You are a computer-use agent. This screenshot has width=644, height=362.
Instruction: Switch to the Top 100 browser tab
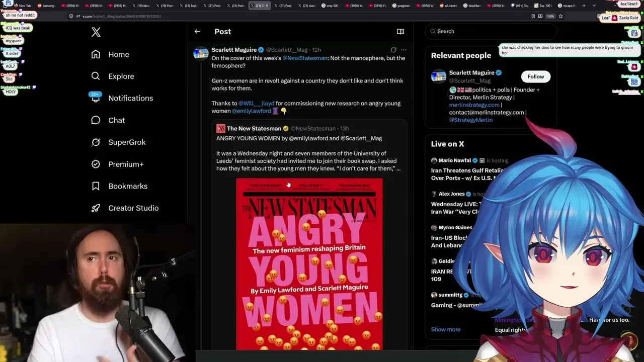543,6
